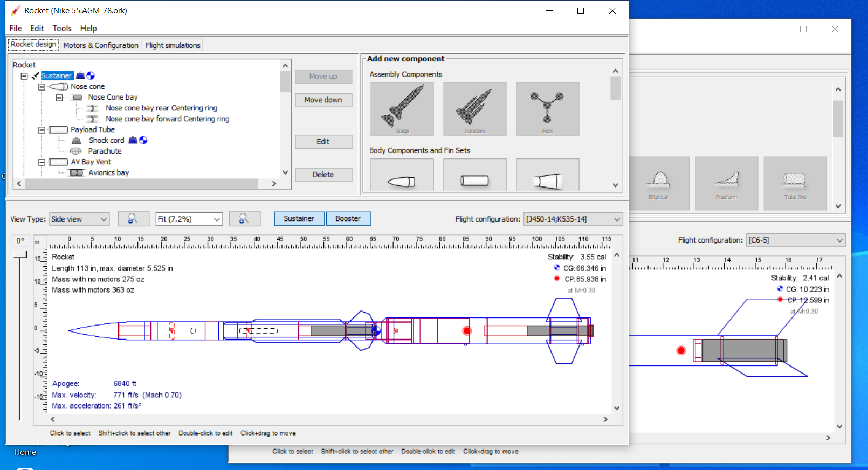Viewport: 868px width, 470px height.
Task: Add a Pods assembly component
Action: coord(547,109)
